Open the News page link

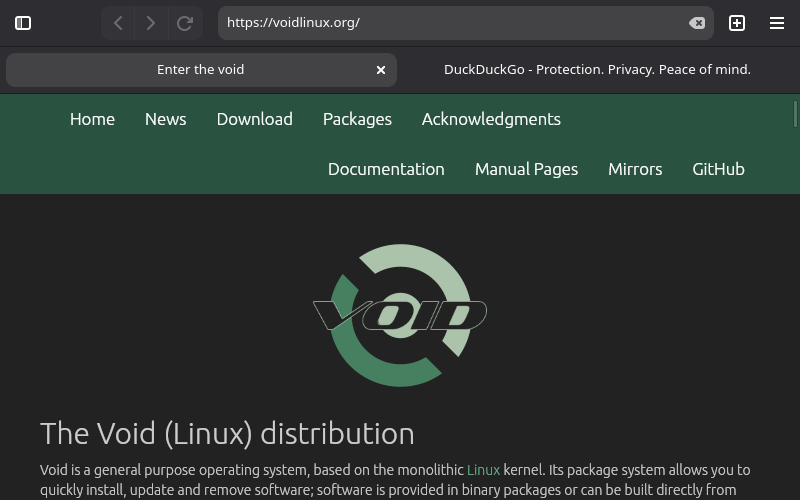tap(165, 119)
